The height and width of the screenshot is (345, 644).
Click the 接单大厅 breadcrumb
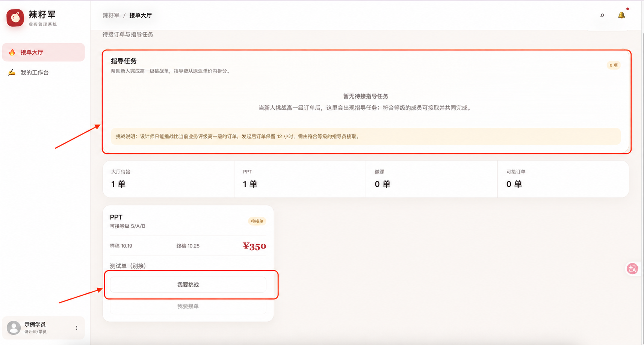point(141,15)
